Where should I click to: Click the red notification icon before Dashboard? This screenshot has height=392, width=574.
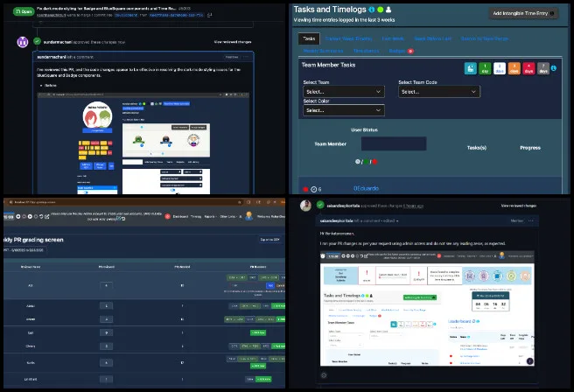[168, 216]
